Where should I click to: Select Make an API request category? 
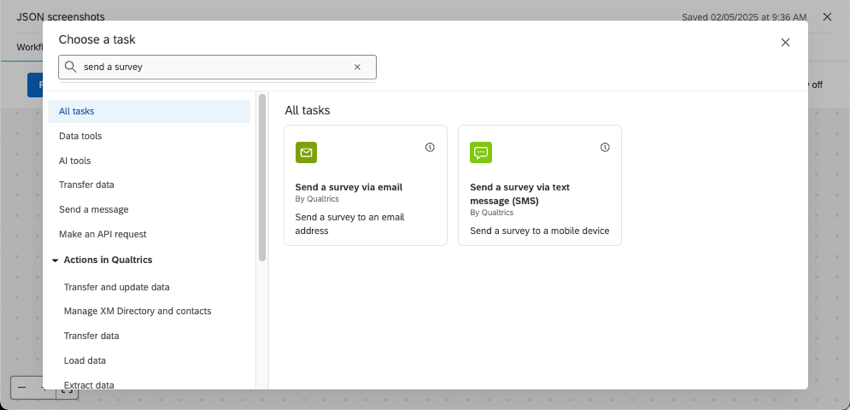(102, 234)
